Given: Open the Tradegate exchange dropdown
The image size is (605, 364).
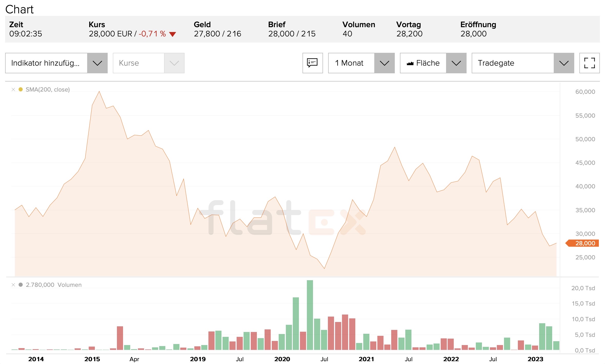Looking at the screenshot, I should tap(564, 63).
